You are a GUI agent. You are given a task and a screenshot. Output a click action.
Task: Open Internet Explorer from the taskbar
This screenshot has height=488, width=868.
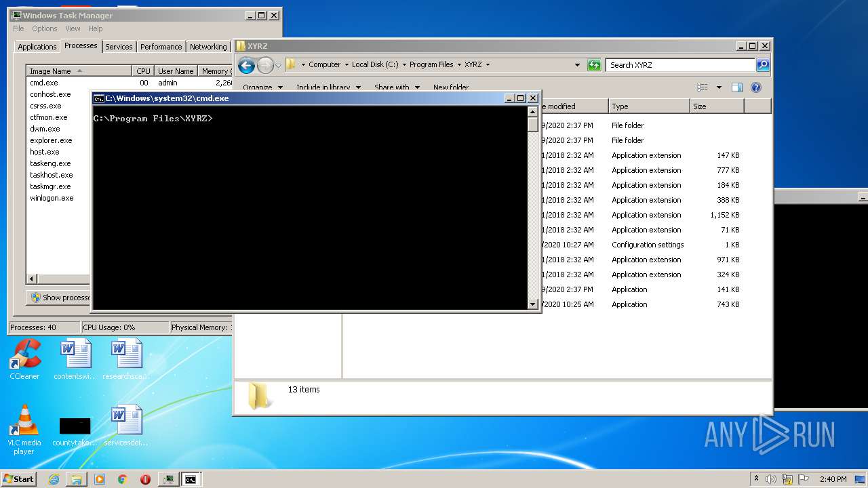click(x=54, y=479)
